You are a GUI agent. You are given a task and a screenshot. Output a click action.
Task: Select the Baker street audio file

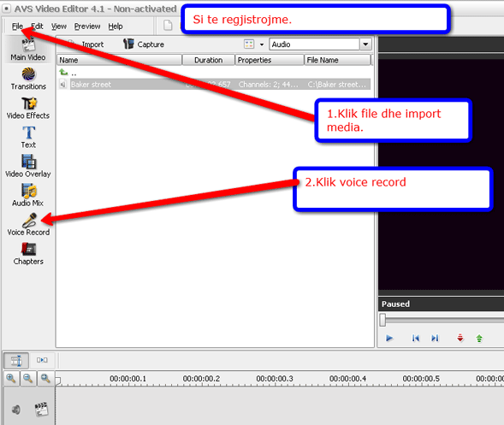[x=214, y=84]
